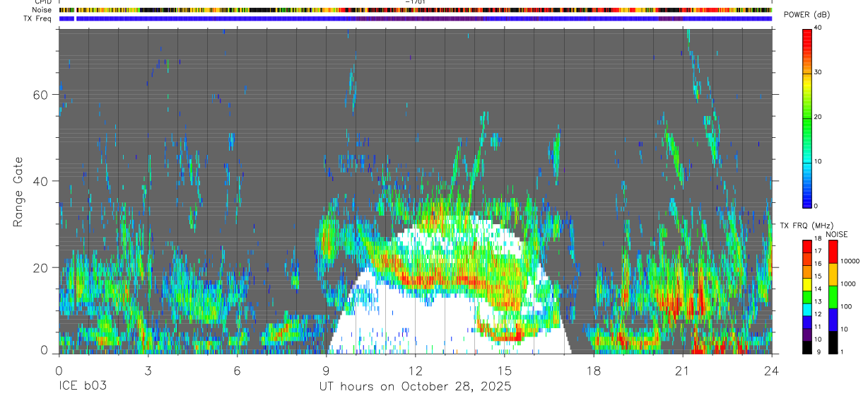Click the red 10000 segment of NOISE bar
Screen dimensions: 868x401
(x=833, y=251)
